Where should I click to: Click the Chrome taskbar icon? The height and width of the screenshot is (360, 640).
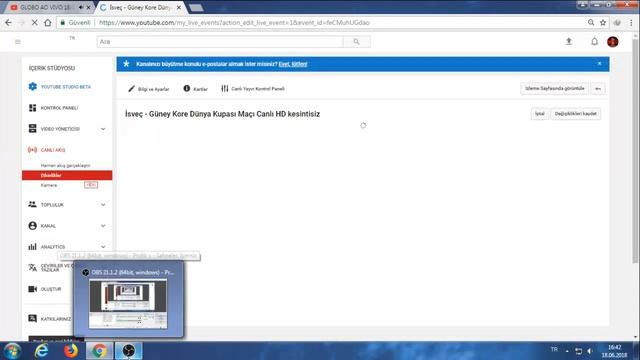click(99, 351)
